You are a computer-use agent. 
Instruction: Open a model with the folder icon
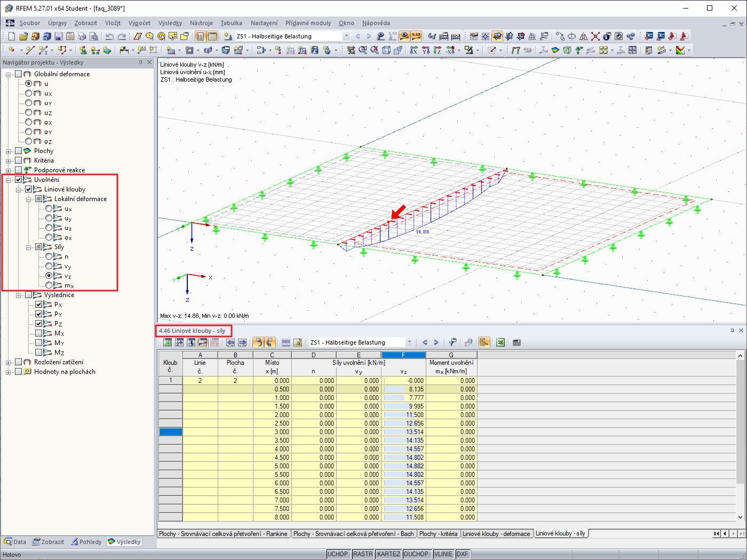tap(23, 36)
